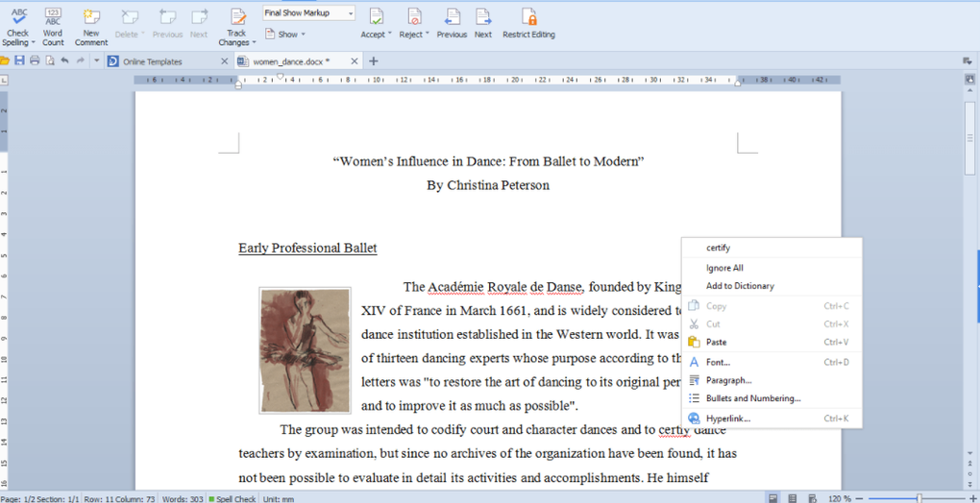Viewport: 980px width, 503px height.
Task: Click the Print icon in quick toolbar
Action: [x=35, y=61]
